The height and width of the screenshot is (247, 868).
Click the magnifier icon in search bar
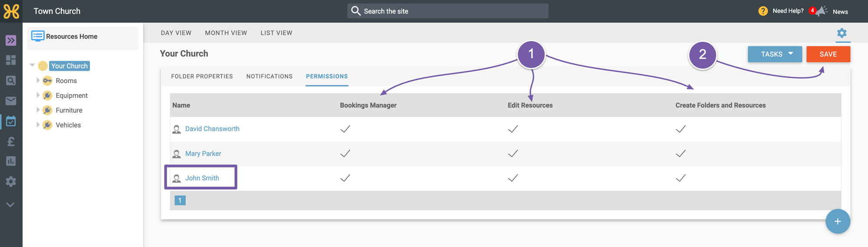click(356, 11)
